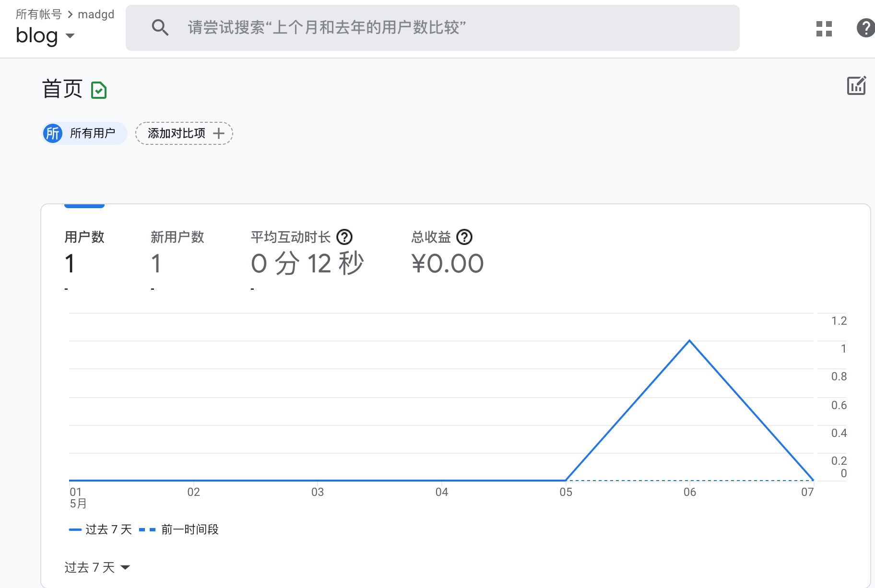
Task: Switch to the 总收益 metric tab
Action: coord(431,237)
